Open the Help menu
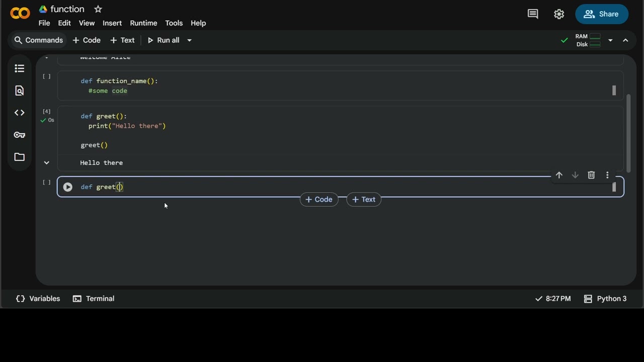 198,23
